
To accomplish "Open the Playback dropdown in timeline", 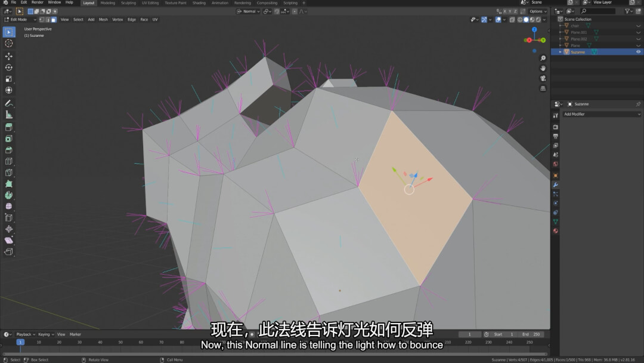I will pos(25,334).
